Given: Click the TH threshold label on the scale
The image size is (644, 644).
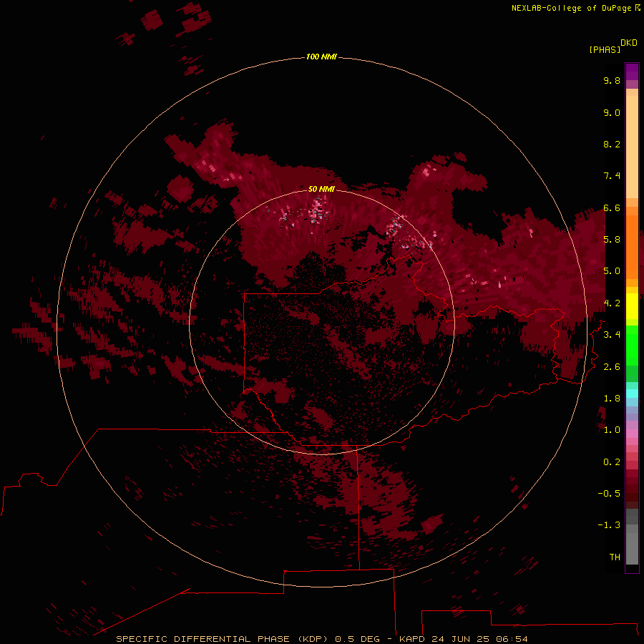Looking at the screenshot, I should (x=615, y=557).
